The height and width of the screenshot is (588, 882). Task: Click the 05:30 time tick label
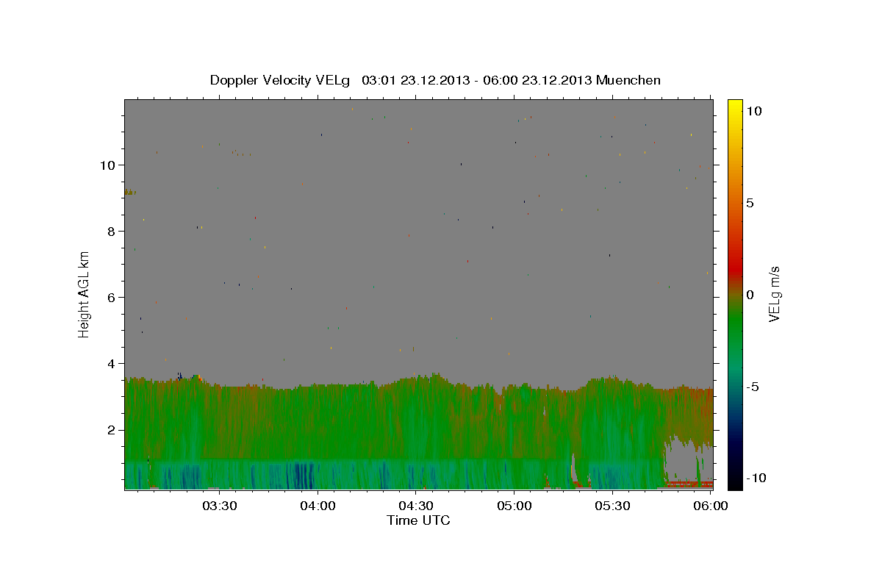pos(614,506)
